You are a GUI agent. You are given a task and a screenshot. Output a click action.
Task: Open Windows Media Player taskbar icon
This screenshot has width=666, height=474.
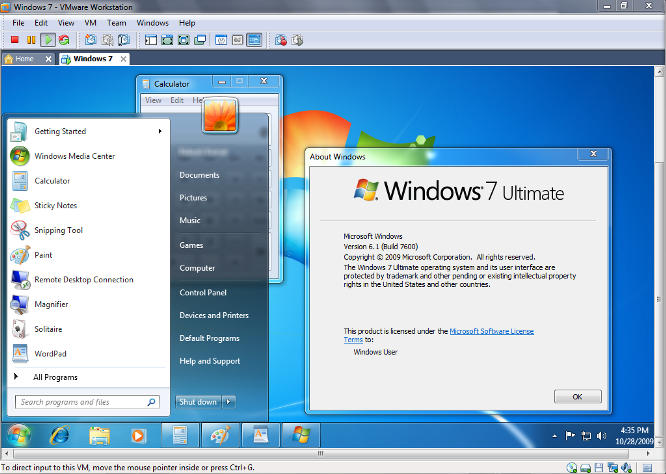[x=139, y=435]
